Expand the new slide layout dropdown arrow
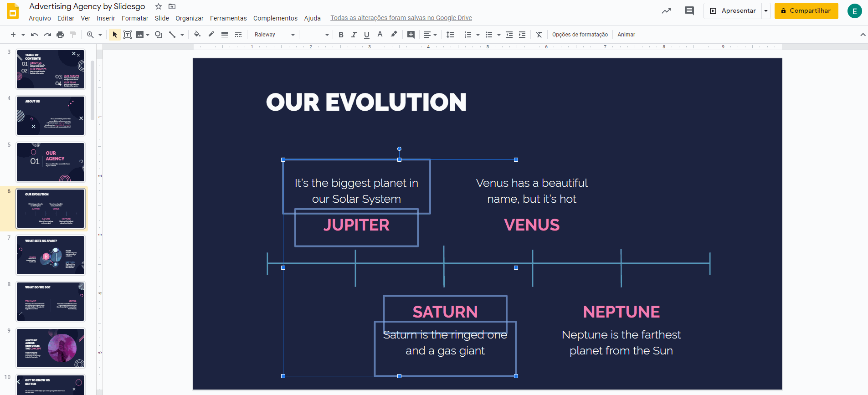868x395 pixels. 23,35
